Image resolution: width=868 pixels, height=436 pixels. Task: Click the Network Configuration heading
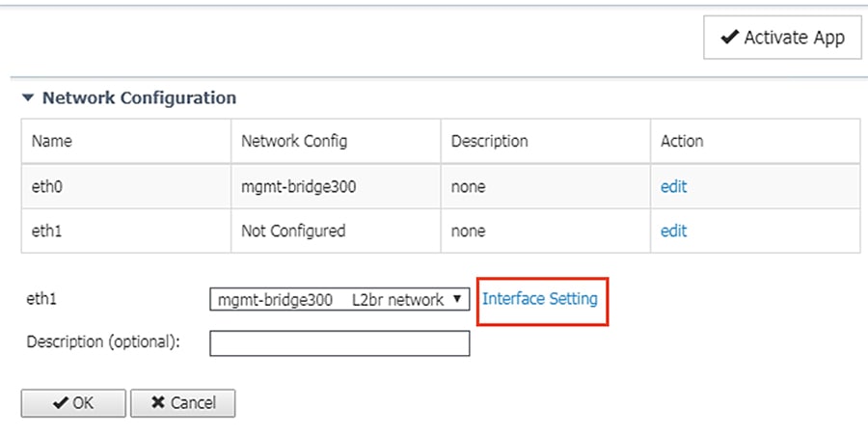pyautogui.click(x=139, y=97)
